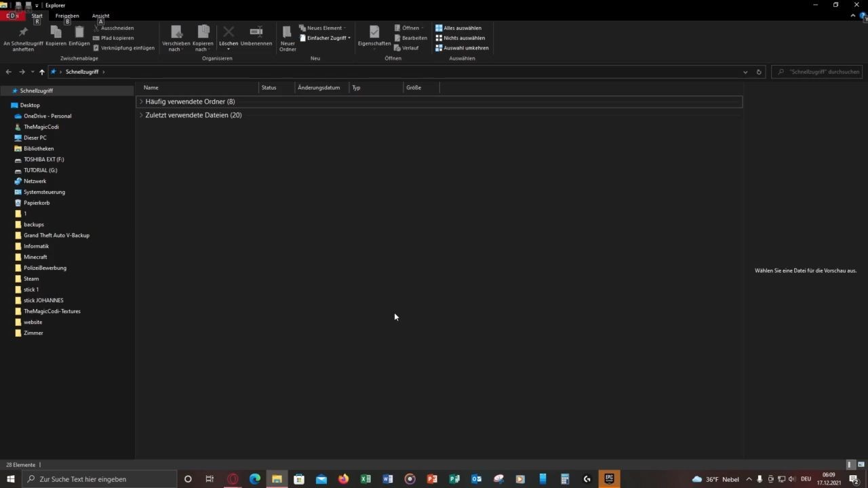Screen dimensions: 868x488
Task: Expand Häufig verwendete Ordner group
Action: click(x=141, y=102)
